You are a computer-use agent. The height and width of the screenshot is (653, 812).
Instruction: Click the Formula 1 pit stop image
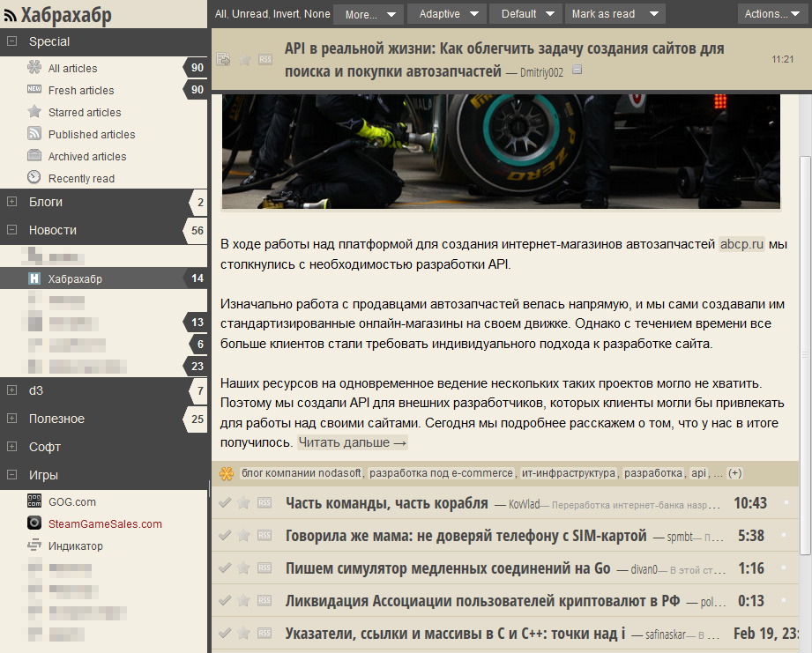(x=501, y=151)
